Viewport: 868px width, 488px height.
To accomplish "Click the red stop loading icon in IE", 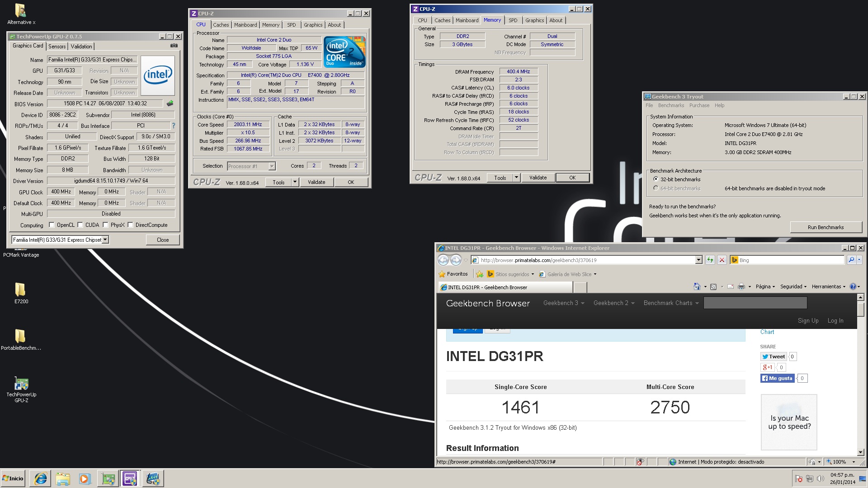I will pyautogui.click(x=722, y=260).
